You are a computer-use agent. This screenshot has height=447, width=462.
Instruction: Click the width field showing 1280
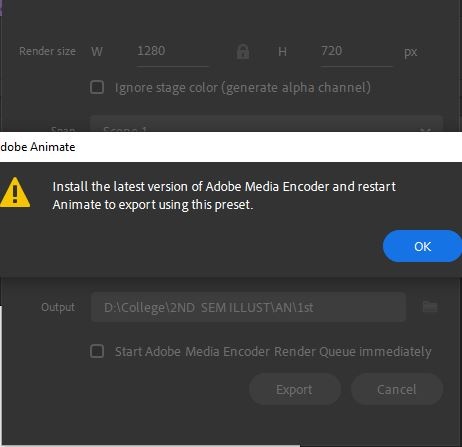coord(172,52)
